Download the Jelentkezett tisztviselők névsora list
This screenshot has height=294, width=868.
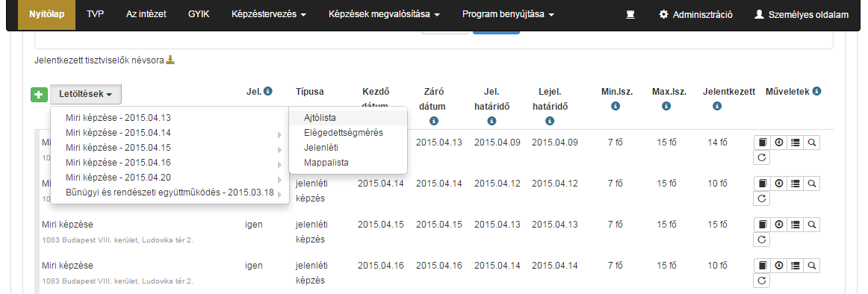171,60
